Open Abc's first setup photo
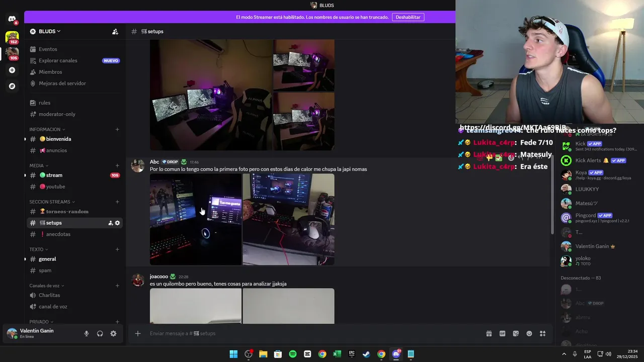 (x=196, y=219)
